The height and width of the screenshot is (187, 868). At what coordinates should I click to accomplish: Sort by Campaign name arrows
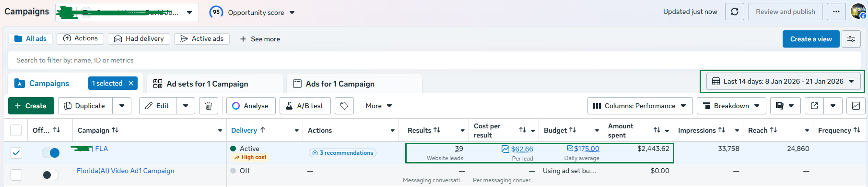115,130
